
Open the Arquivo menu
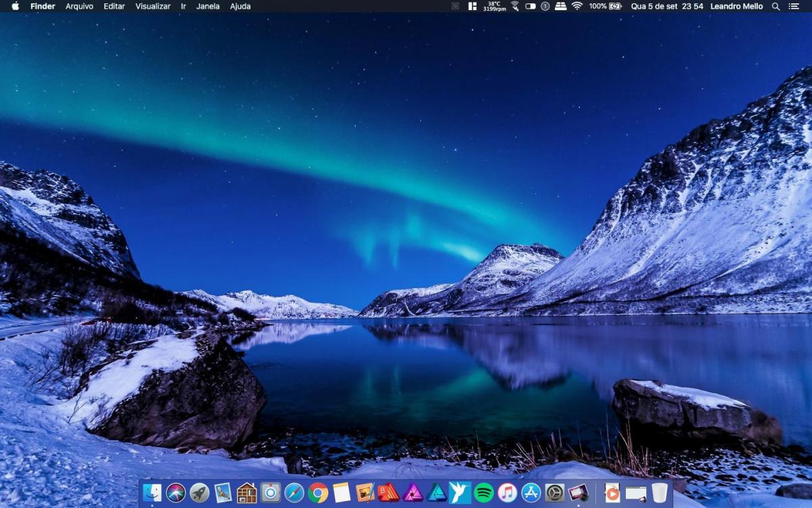tap(79, 6)
